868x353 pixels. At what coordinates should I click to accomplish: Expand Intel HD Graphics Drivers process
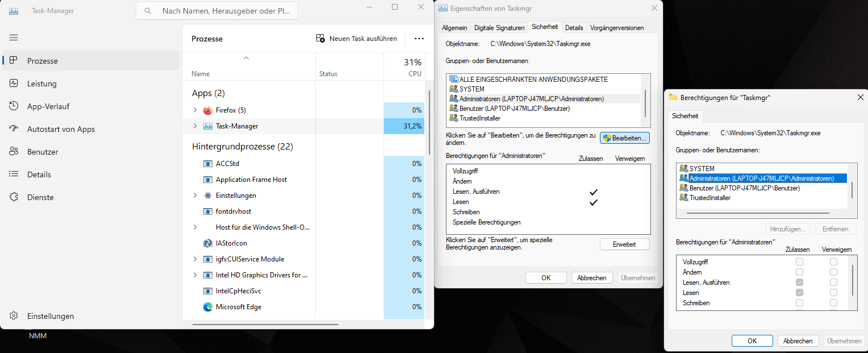[x=195, y=275]
